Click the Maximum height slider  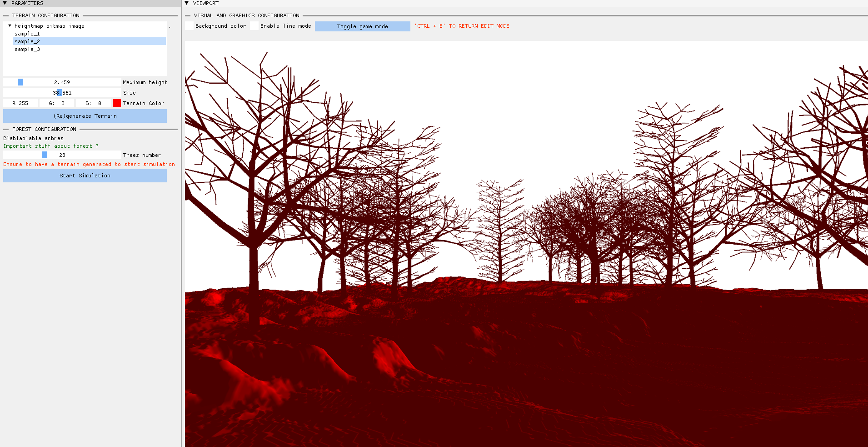tap(62, 82)
